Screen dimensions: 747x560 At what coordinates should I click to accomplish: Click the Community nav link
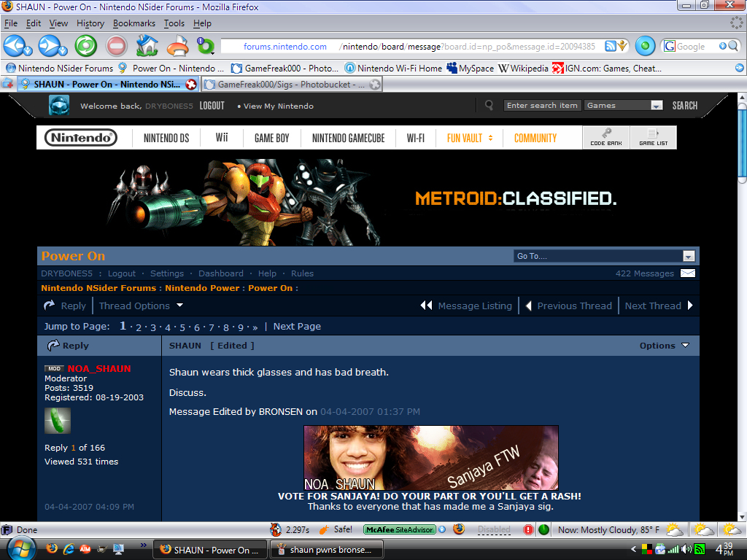[535, 138]
